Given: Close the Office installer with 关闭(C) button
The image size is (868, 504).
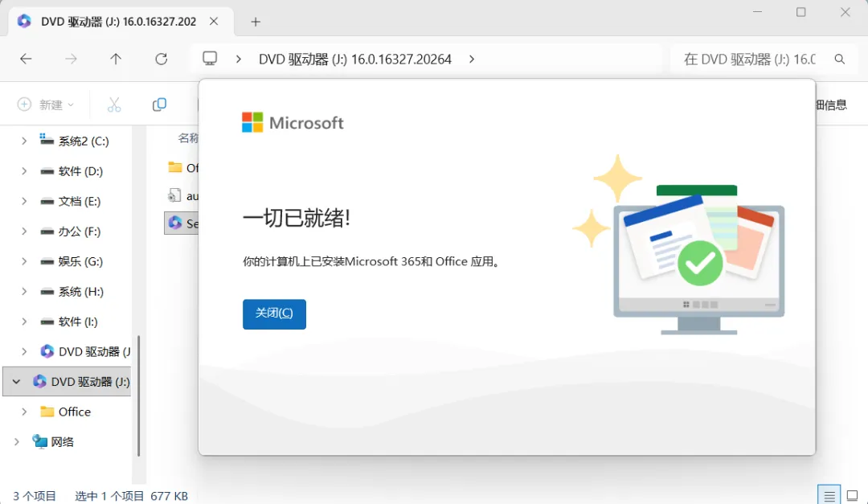Looking at the screenshot, I should pos(274,314).
